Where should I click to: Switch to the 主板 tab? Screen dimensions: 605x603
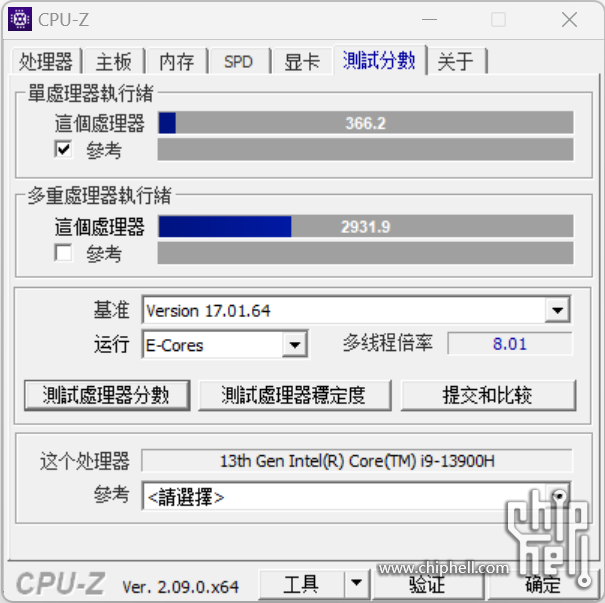click(x=113, y=61)
